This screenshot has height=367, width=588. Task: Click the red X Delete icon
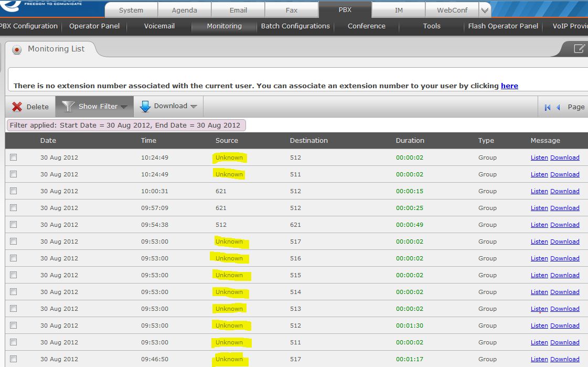pyautogui.click(x=17, y=107)
